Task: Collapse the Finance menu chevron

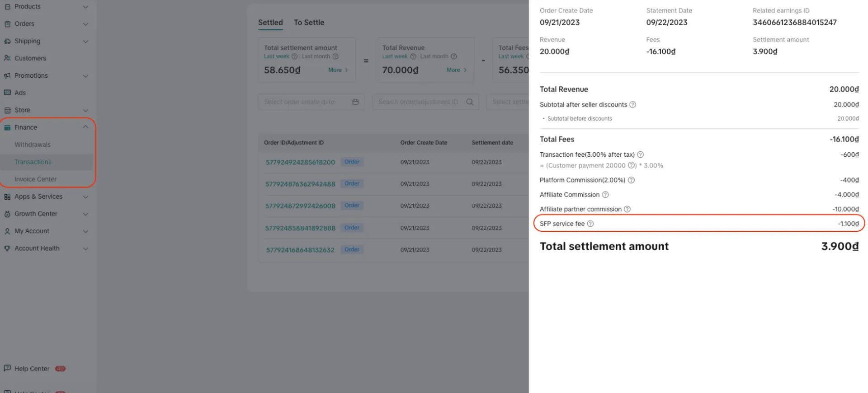Action: (85, 127)
